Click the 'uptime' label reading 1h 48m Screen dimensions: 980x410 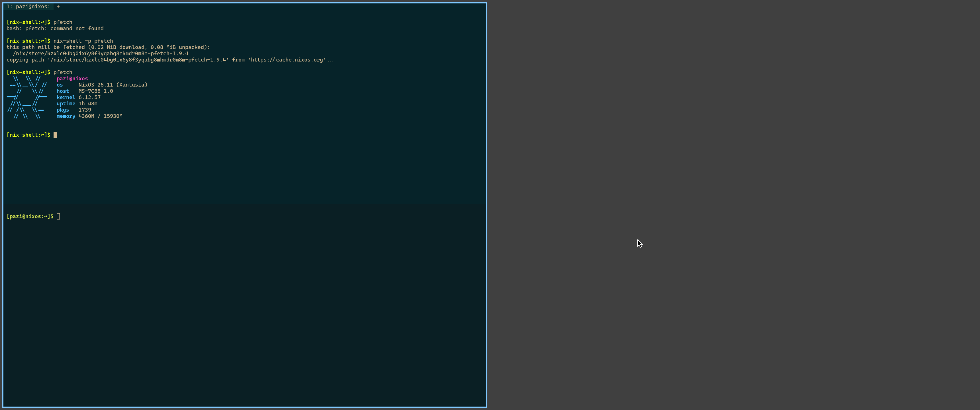coord(66,103)
